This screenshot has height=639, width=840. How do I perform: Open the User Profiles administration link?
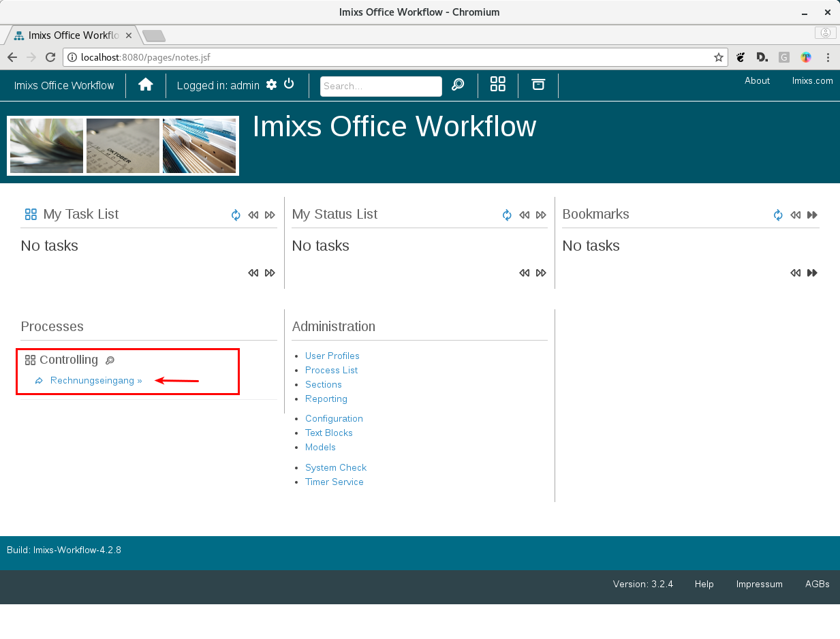332,356
